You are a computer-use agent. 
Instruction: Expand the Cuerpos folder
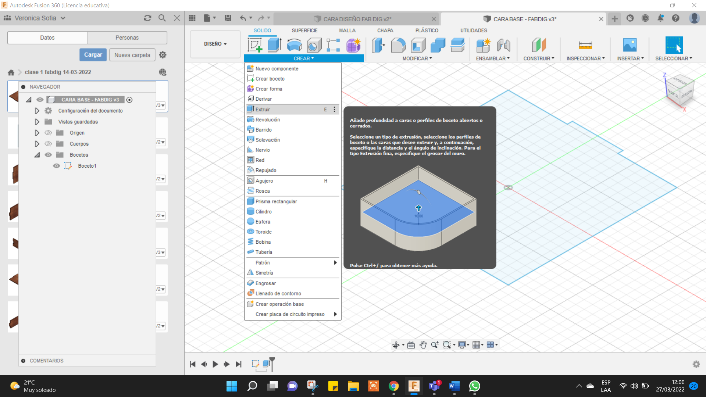37,144
